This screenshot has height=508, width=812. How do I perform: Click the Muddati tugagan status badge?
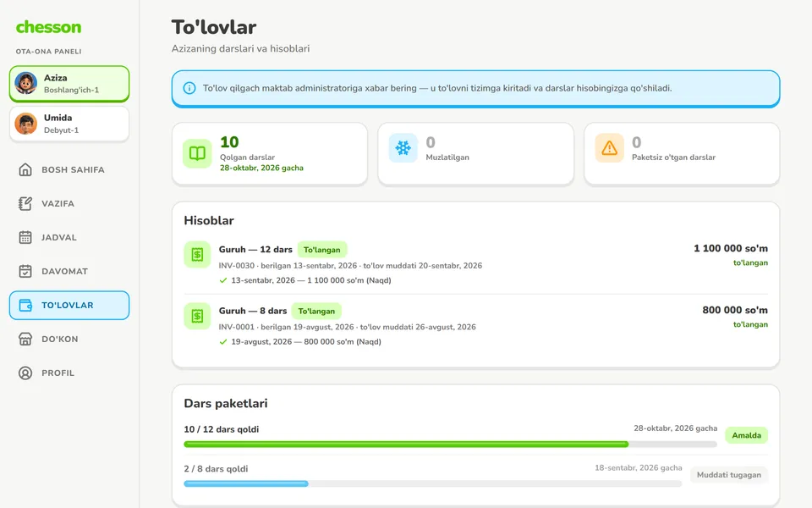(x=728, y=475)
